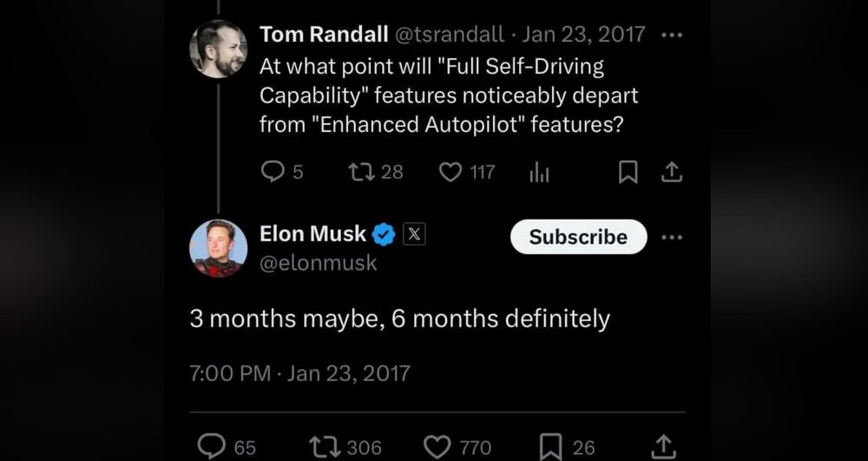Click the @tsrandall handle link
Viewport: 868px width, 461px height.
[x=450, y=35]
